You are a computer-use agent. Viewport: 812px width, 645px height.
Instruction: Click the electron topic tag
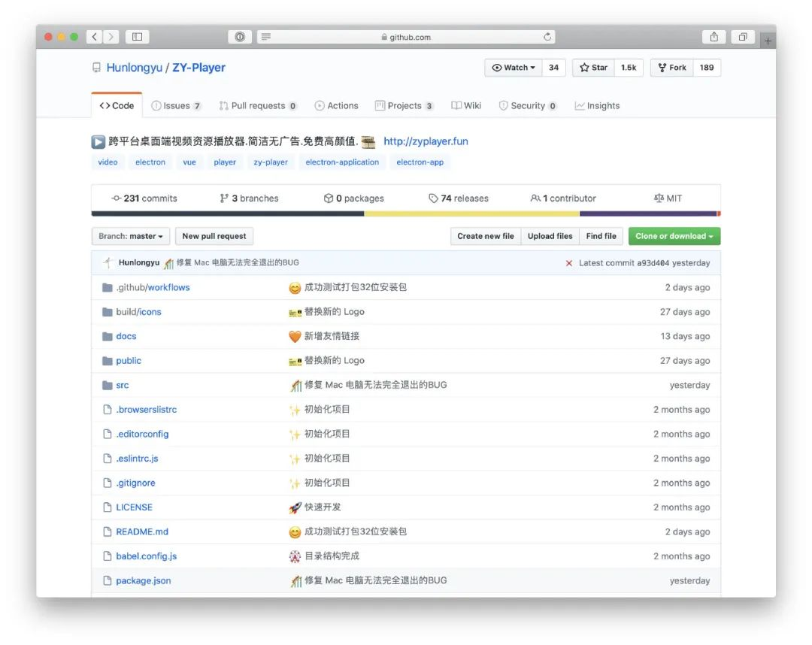150,162
